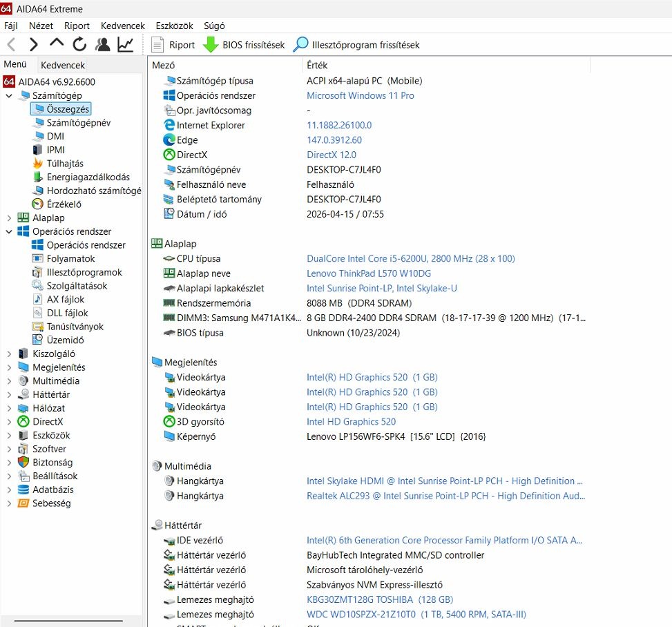The image size is (672, 627).
Task: Expand the Megjelenítés tree node
Action: [x=9, y=368]
